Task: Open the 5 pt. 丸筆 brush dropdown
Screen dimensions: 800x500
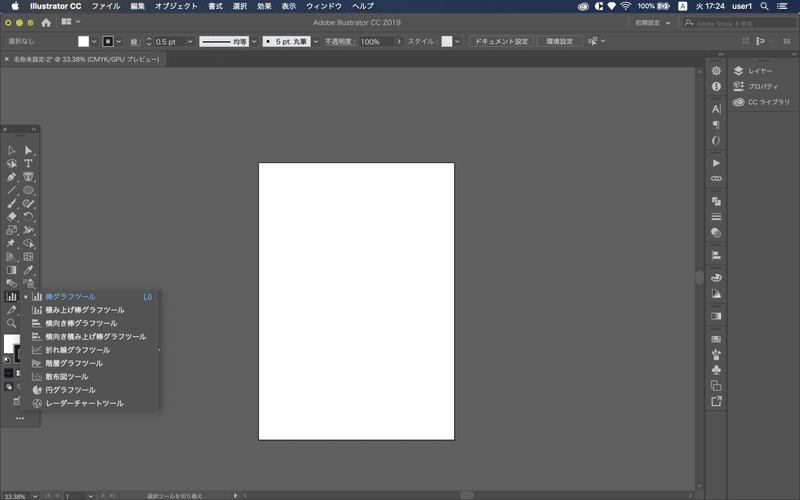Action: [x=316, y=41]
